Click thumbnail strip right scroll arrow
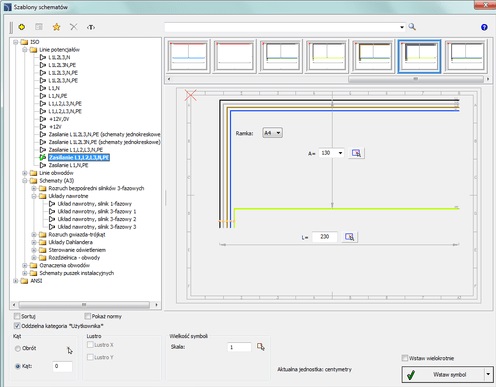The height and width of the screenshot is (387, 496). pyautogui.click(x=488, y=79)
